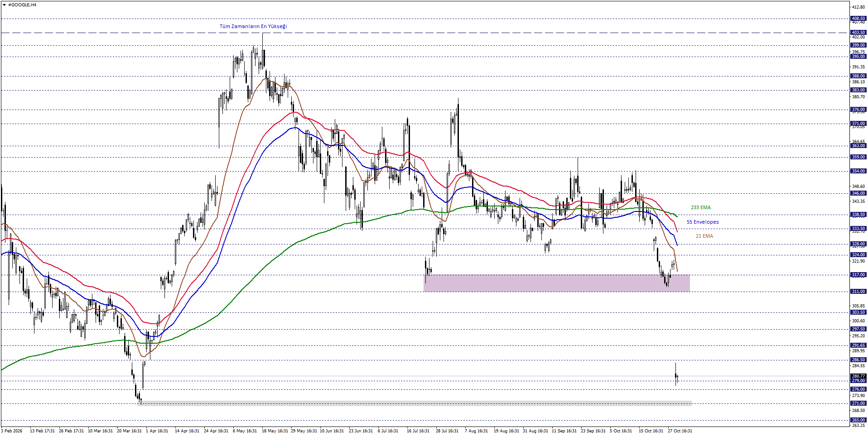868x436 pixels.
Task: Click the 383.00 price level tag
Action: click(x=858, y=90)
